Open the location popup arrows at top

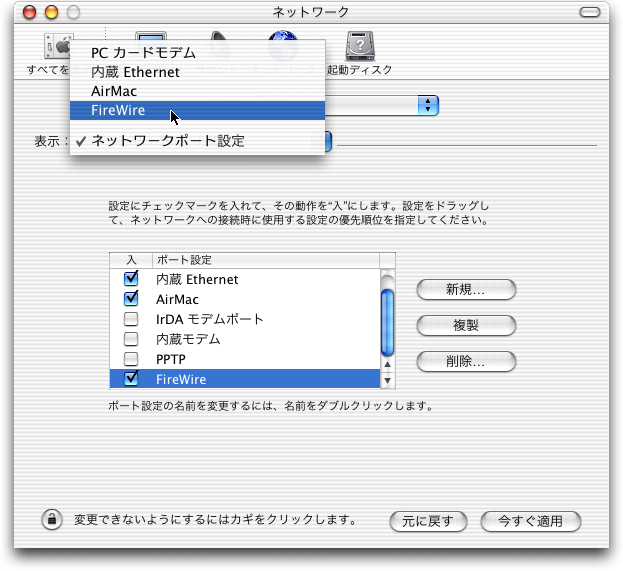428,105
